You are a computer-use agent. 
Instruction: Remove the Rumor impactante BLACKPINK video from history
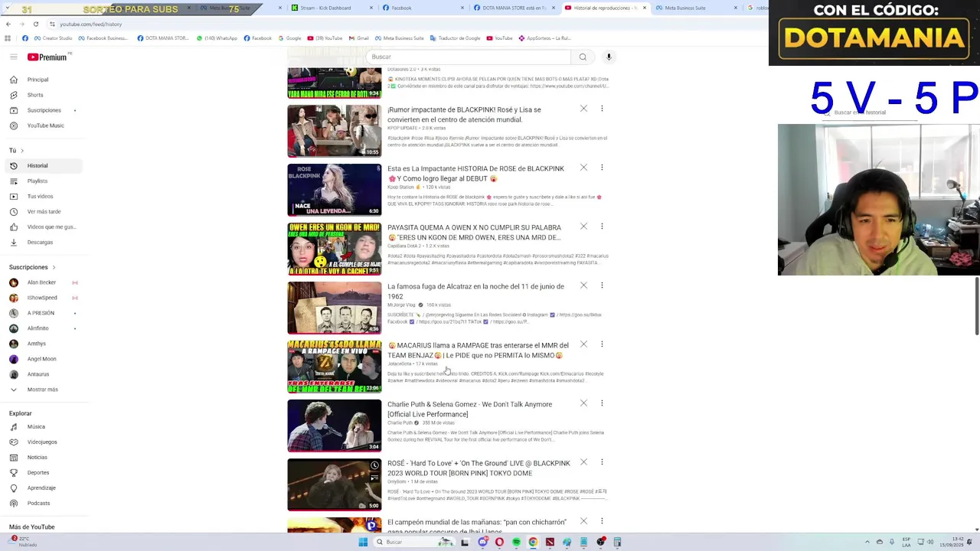583,109
